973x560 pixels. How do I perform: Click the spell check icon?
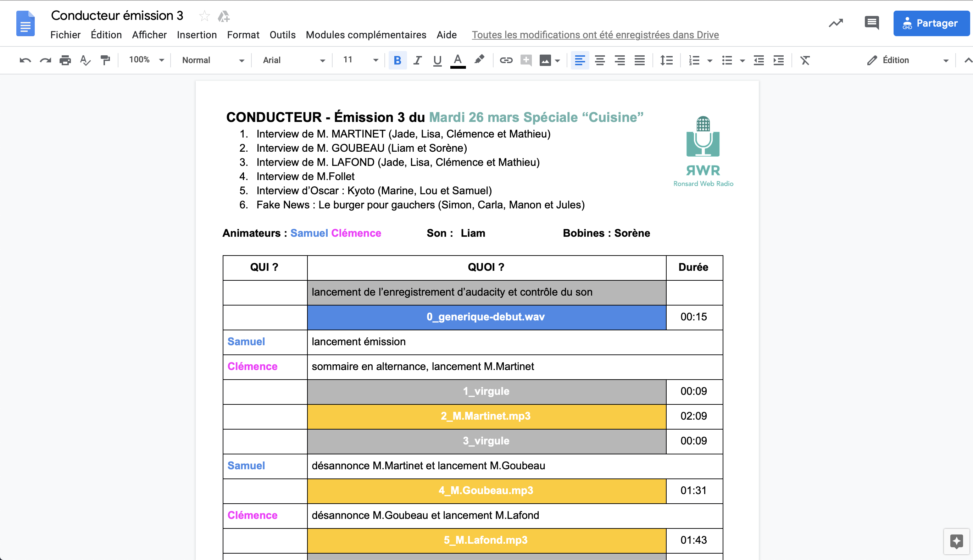click(x=85, y=60)
